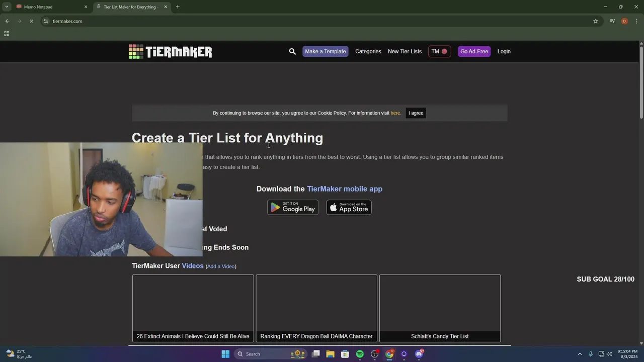
Task: Open 26 Extinct Animals video thumbnail
Action: [193, 308]
